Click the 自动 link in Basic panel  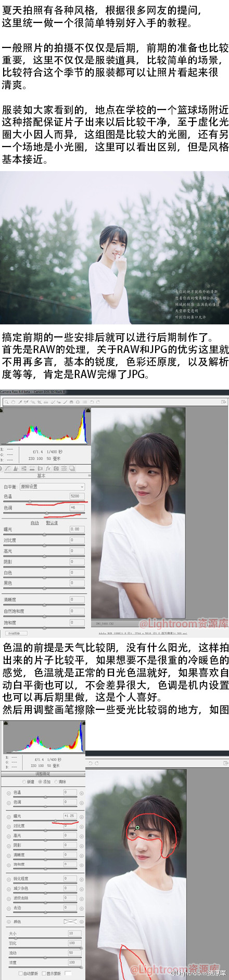[35, 523]
